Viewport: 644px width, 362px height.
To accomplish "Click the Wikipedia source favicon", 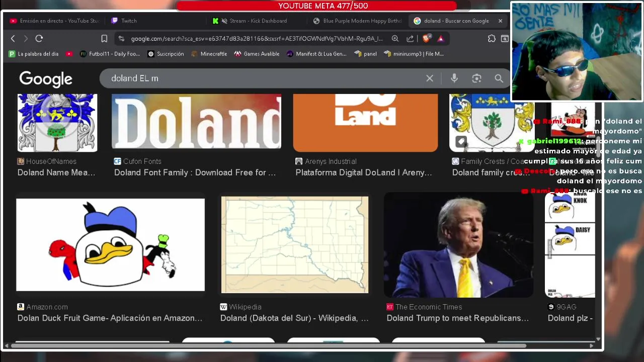I will (x=223, y=307).
